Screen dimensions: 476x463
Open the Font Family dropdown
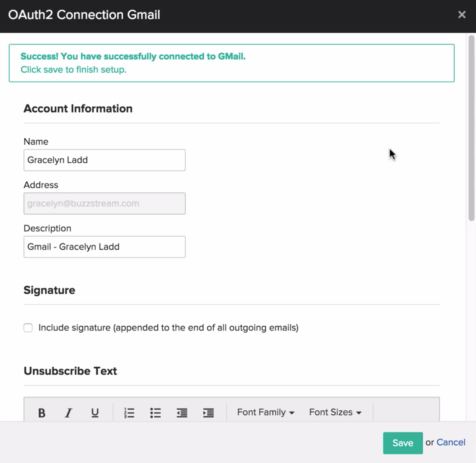[266, 412]
